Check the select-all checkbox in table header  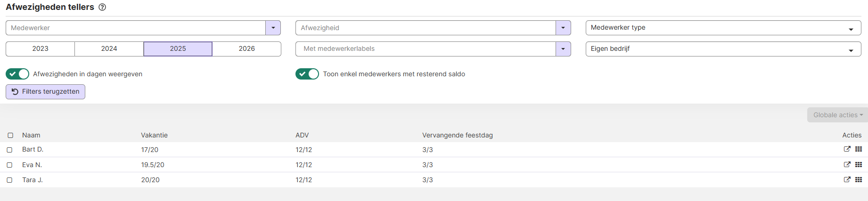click(x=10, y=135)
